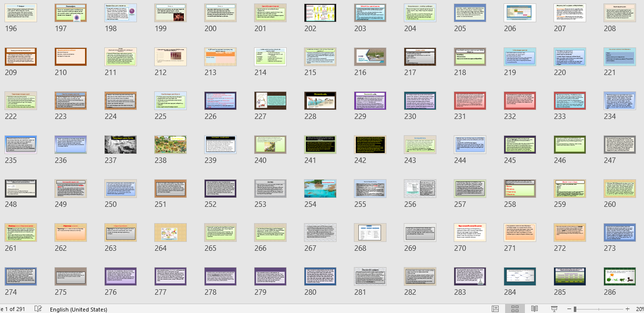Select slide 228 thumbnail
Viewport: 644px width, 313px height.
320,101
